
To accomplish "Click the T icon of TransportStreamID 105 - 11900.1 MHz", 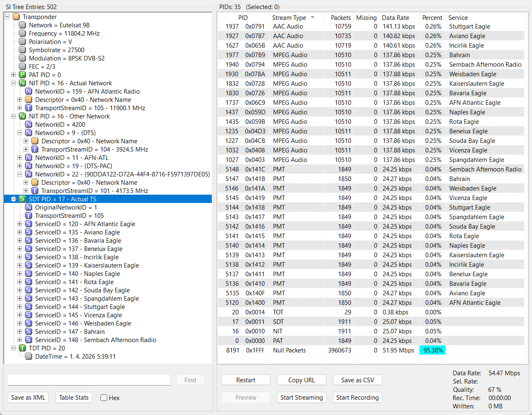I will [29, 108].
